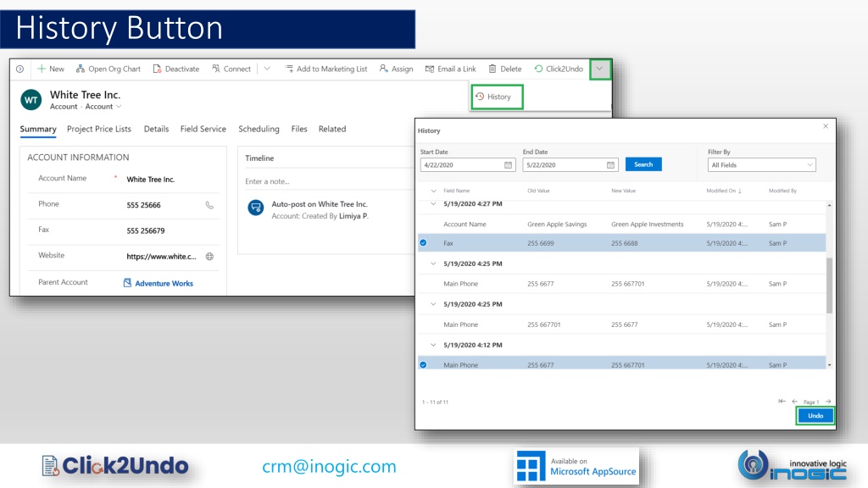Open the Account form selector chevron
The width and height of the screenshot is (868, 488).
tap(119, 107)
